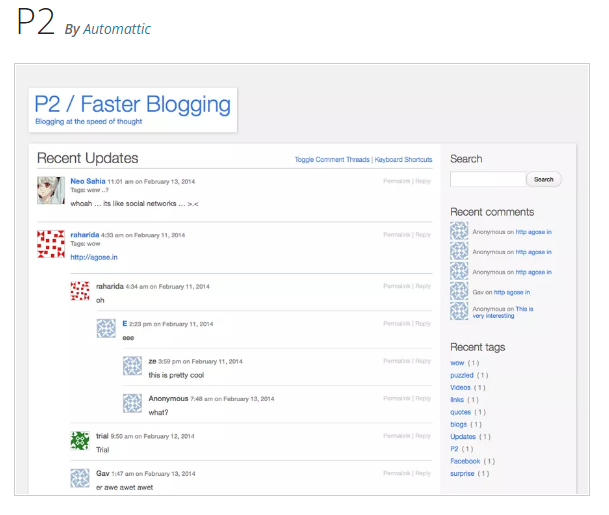Click the timestamp '9:50 am on February 12, 2014'
This screenshot has height=515, width=609.
click(152, 436)
